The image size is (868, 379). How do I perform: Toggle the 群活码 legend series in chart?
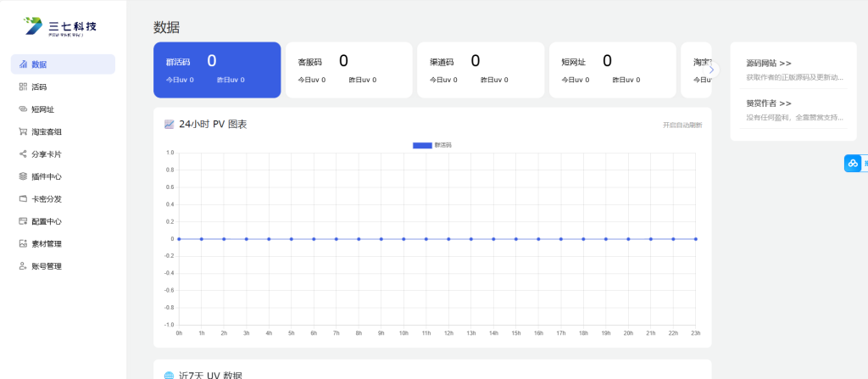tap(431, 145)
